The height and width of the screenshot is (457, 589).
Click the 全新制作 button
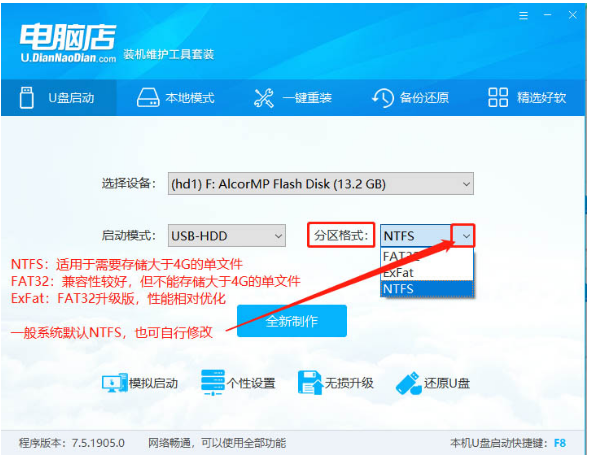pos(292,321)
